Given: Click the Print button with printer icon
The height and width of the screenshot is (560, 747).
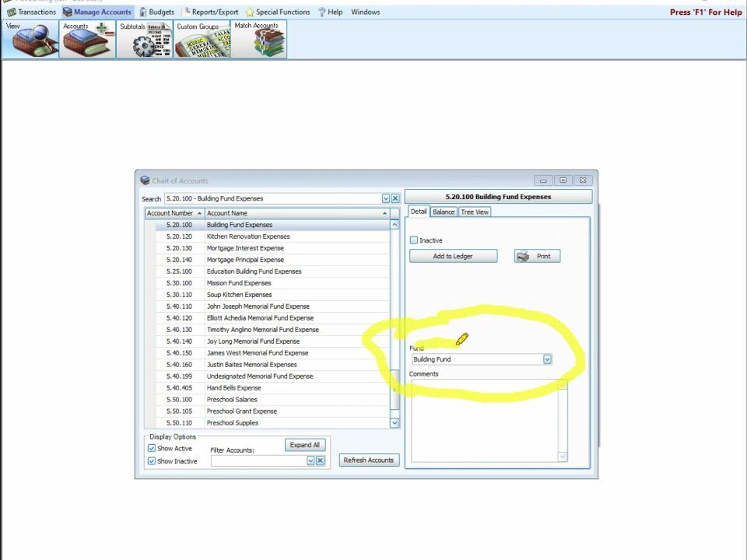Looking at the screenshot, I should (537, 256).
